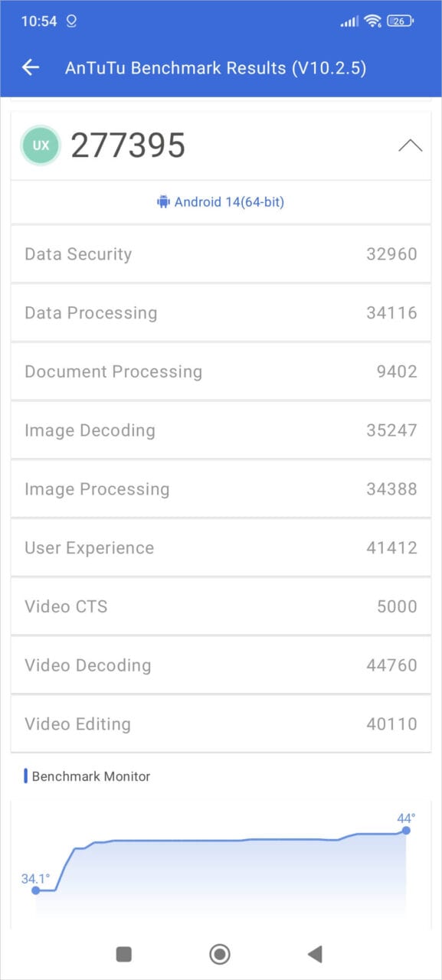Tap the cellular signal strength icon
The height and width of the screenshot is (980, 442).
coord(346,21)
